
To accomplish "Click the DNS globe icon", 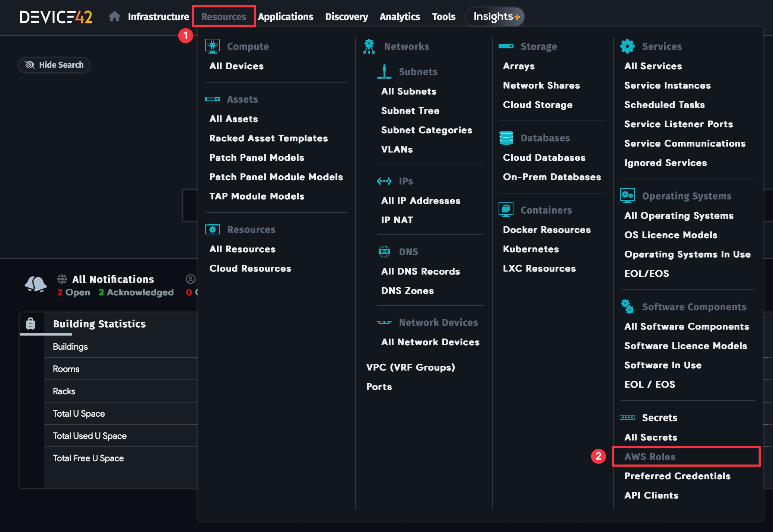I will tap(384, 251).
